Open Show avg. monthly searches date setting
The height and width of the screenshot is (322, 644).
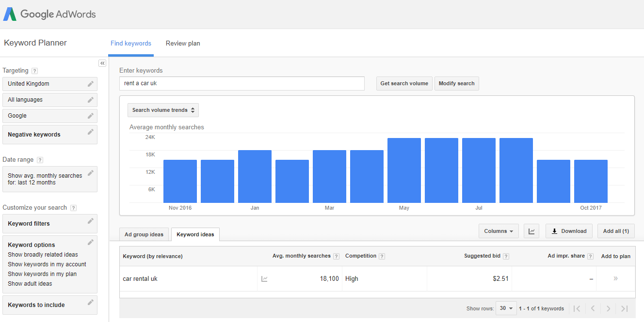point(50,179)
